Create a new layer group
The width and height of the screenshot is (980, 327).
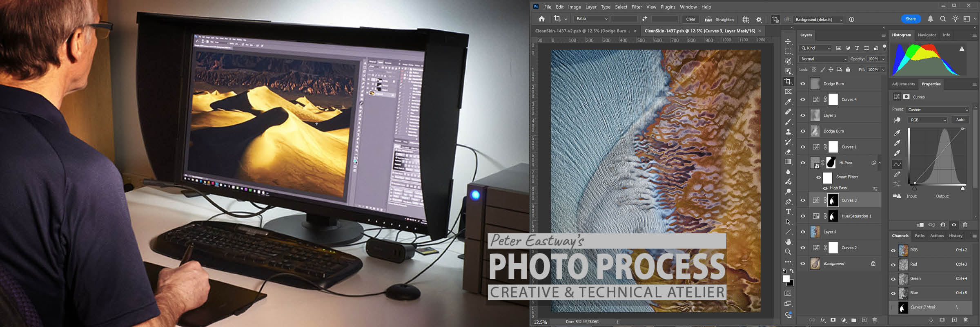[x=854, y=320]
